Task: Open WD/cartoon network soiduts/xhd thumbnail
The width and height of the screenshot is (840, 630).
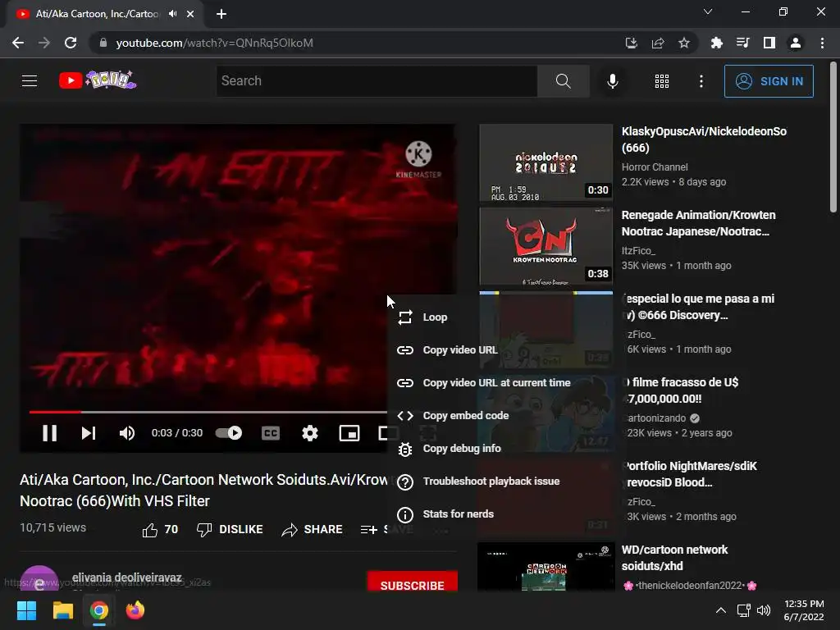Action: click(x=546, y=567)
